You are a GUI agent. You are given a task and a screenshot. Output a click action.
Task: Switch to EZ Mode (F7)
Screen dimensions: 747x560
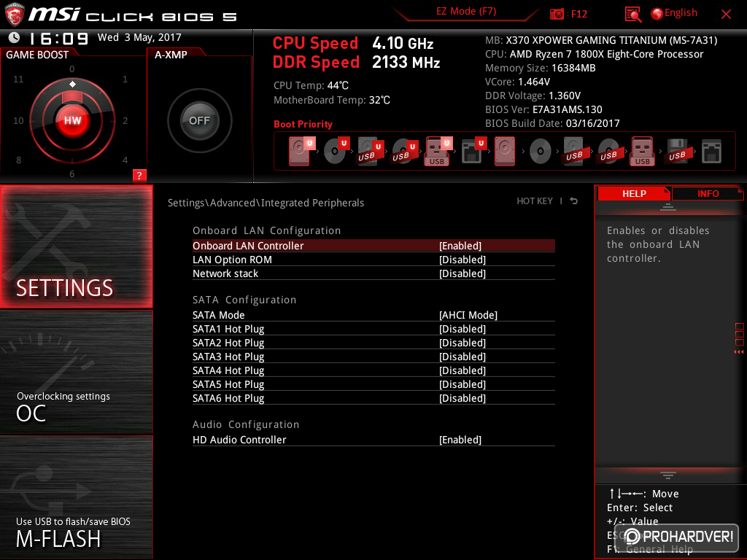(x=466, y=11)
